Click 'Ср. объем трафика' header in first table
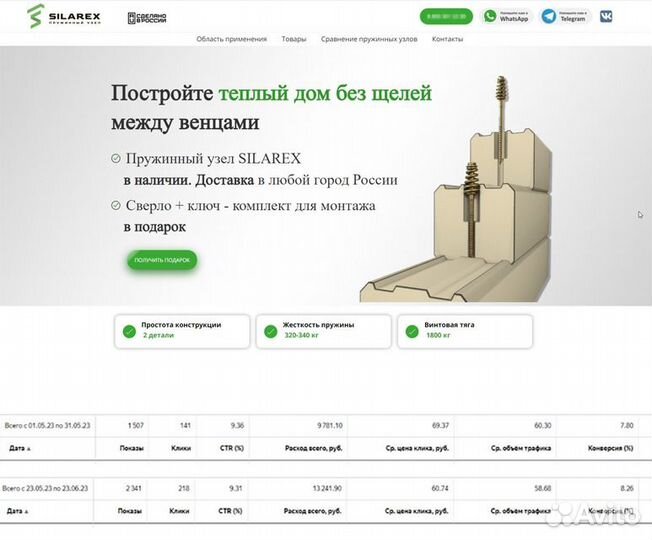Viewport: 652px width, 540px height. [521, 448]
